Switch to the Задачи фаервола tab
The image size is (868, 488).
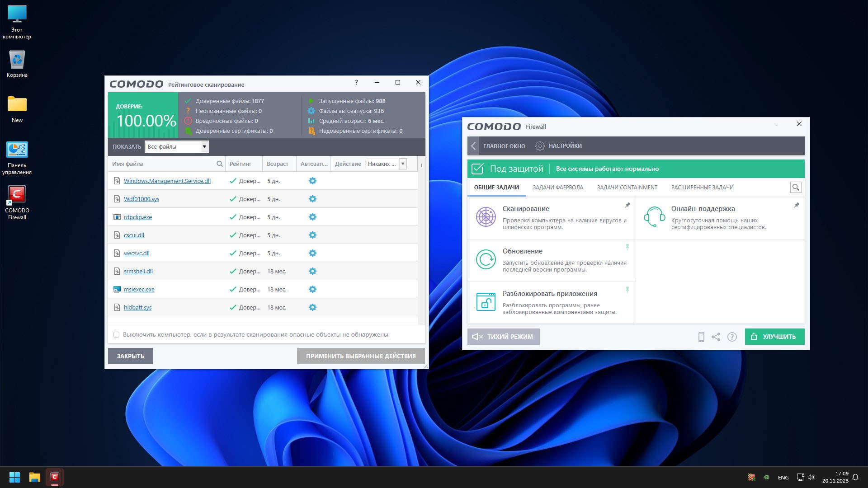click(x=557, y=187)
